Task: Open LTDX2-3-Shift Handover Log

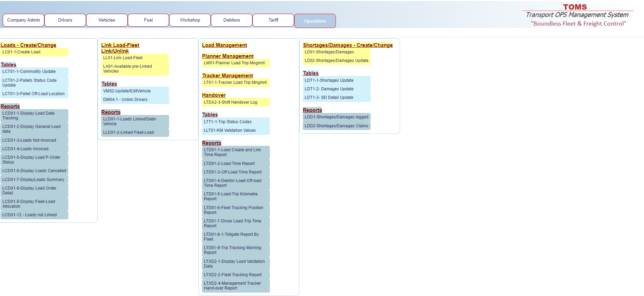Action: [231, 102]
